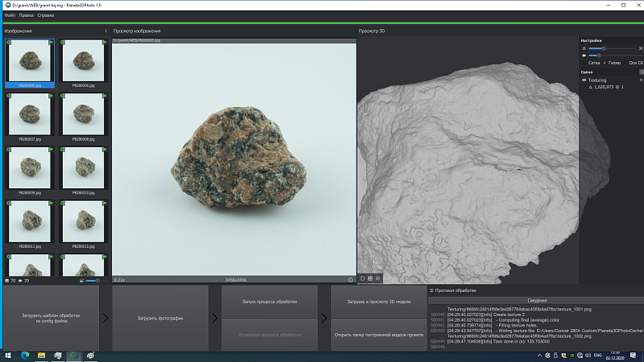Uncheck the Гизмо checkbox

(605, 63)
